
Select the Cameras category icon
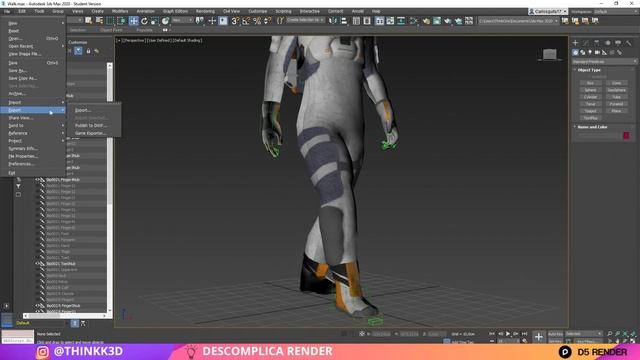pos(597,52)
